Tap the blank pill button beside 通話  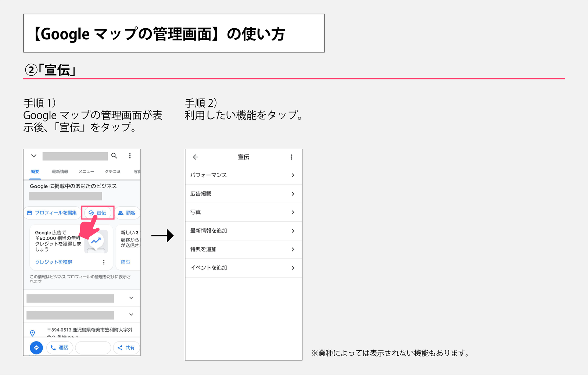93,347
